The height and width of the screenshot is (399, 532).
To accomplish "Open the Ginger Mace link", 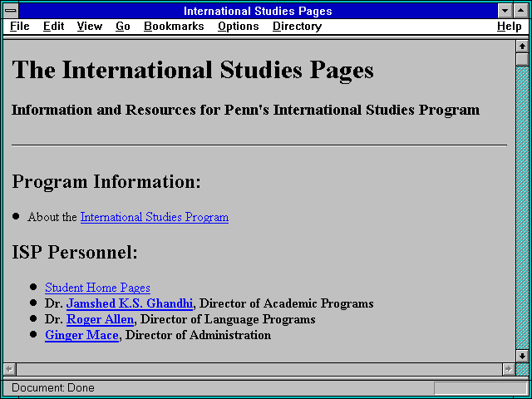I will [81, 335].
